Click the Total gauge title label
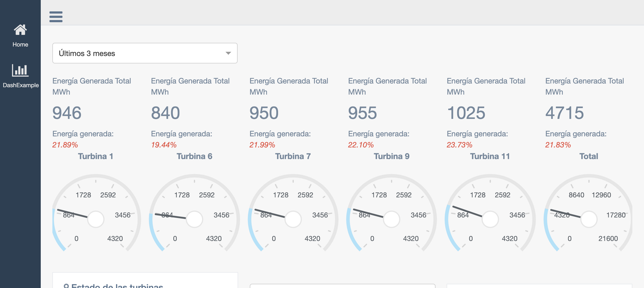This screenshot has width=644, height=288. [588, 156]
